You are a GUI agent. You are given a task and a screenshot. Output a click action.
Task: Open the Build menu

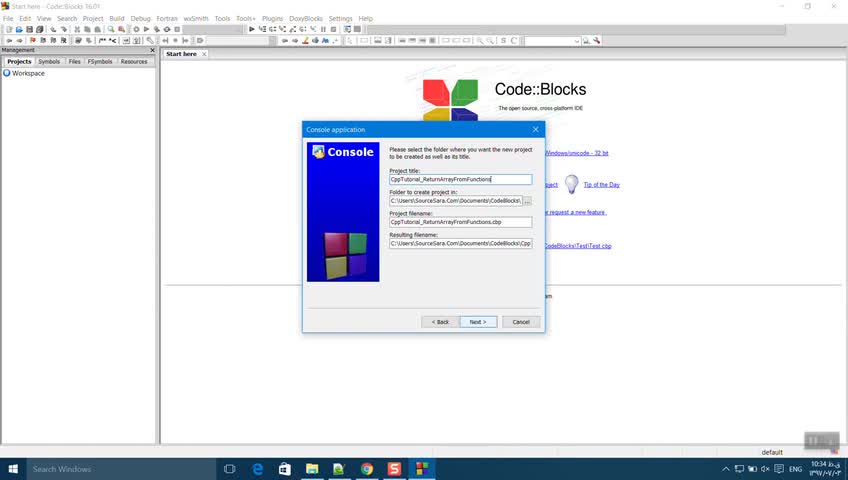(x=117, y=18)
